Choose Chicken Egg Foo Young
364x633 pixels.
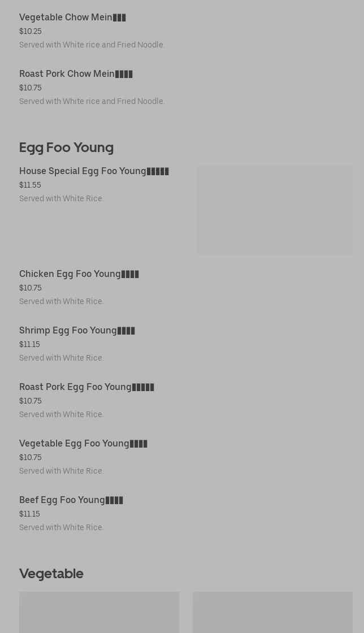79,274
